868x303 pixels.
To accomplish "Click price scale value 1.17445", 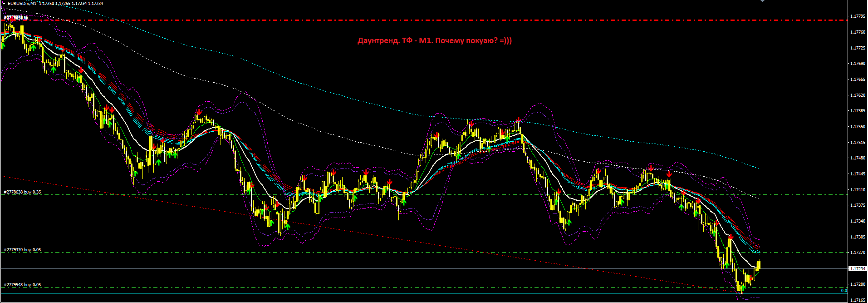I will (857, 174).
